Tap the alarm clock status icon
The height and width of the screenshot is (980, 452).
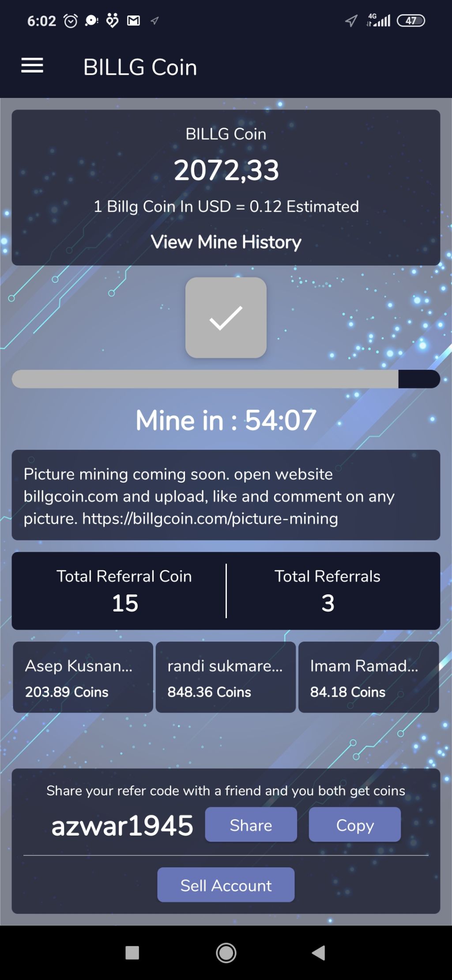(x=71, y=21)
